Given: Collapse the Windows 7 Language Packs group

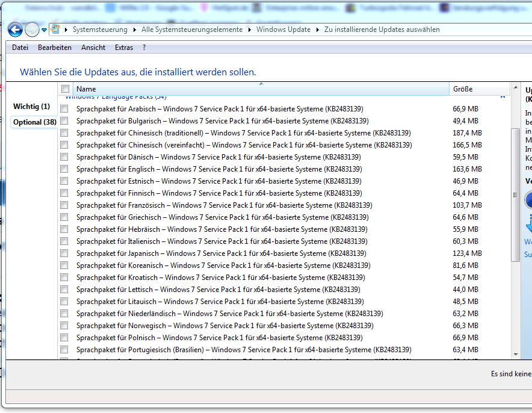Looking at the screenshot, I should [x=503, y=98].
